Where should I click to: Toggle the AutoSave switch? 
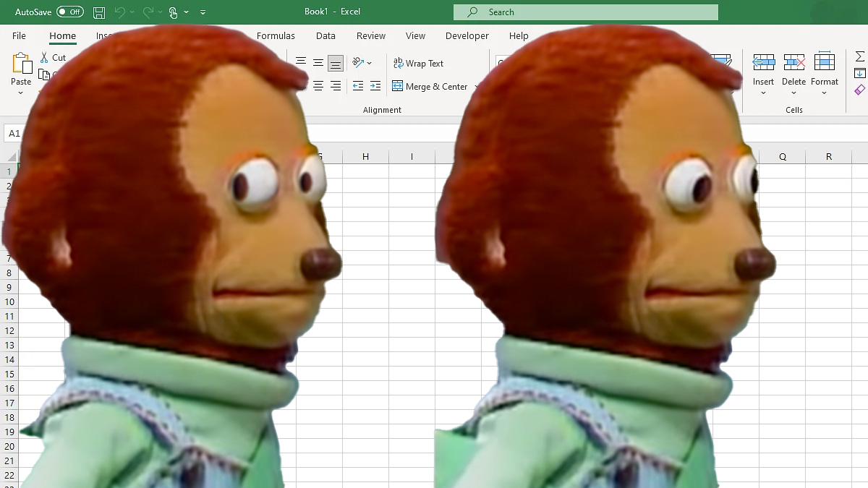(x=70, y=12)
